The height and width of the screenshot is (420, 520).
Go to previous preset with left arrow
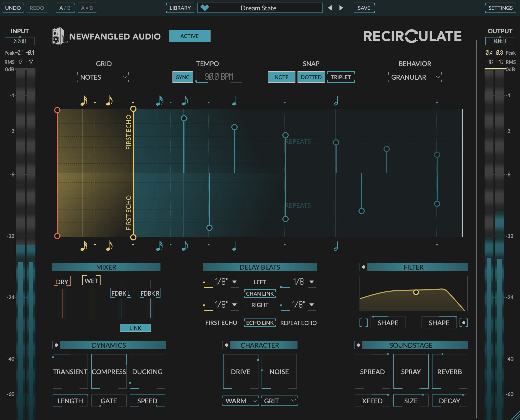pyautogui.click(x=330, y=8)
